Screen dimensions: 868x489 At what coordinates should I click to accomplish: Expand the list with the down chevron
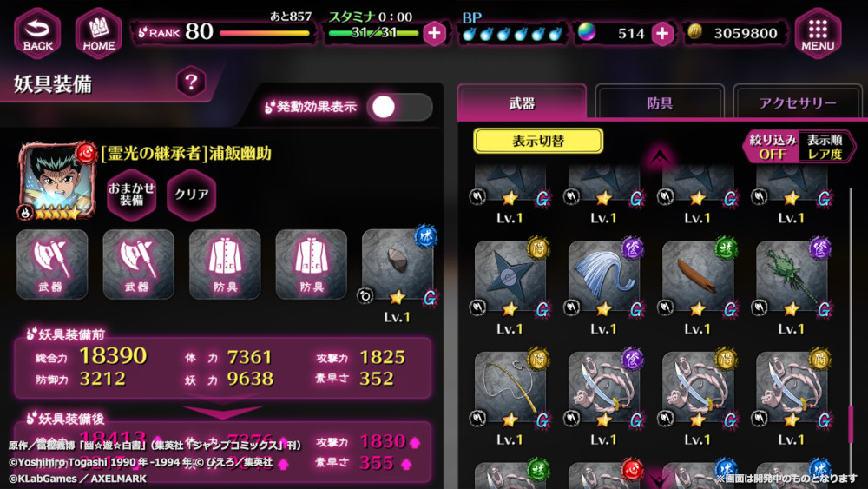pyautogui.click(x=658, y=479)
